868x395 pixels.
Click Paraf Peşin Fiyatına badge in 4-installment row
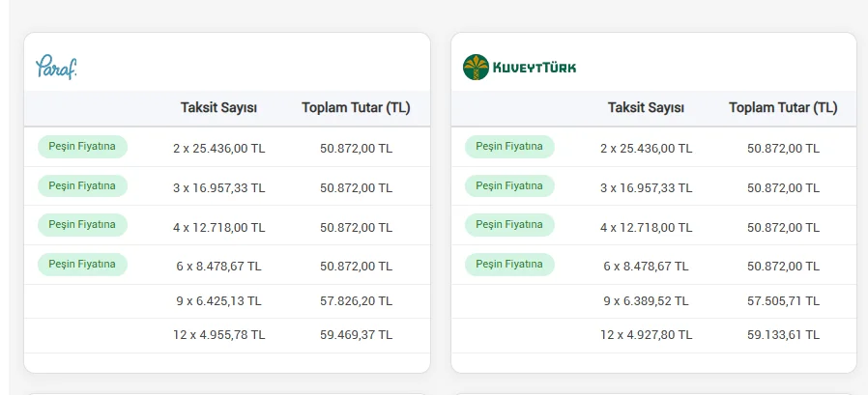82,225
